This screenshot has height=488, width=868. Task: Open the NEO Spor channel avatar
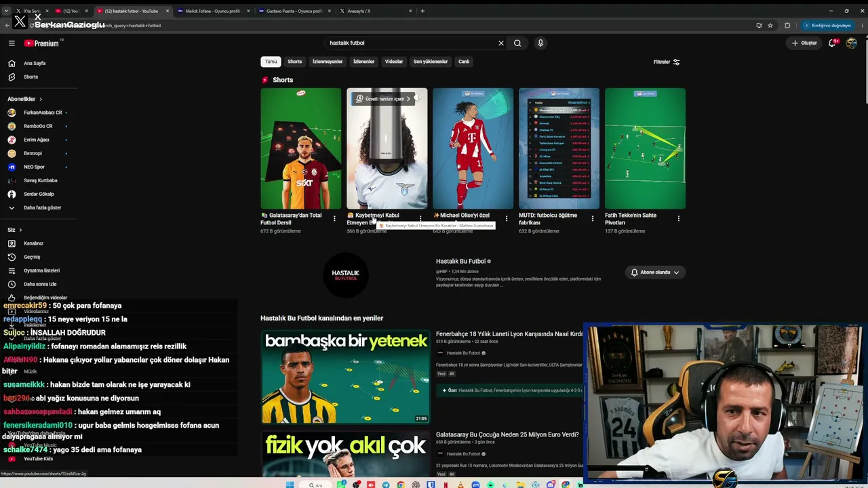(12, 167)
